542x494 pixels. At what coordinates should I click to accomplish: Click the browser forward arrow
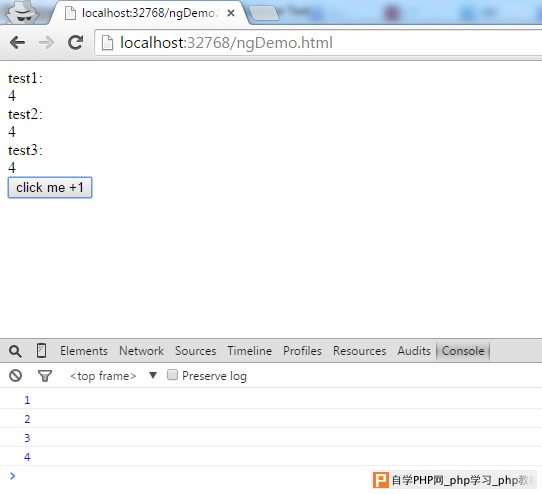click(46, 43)
